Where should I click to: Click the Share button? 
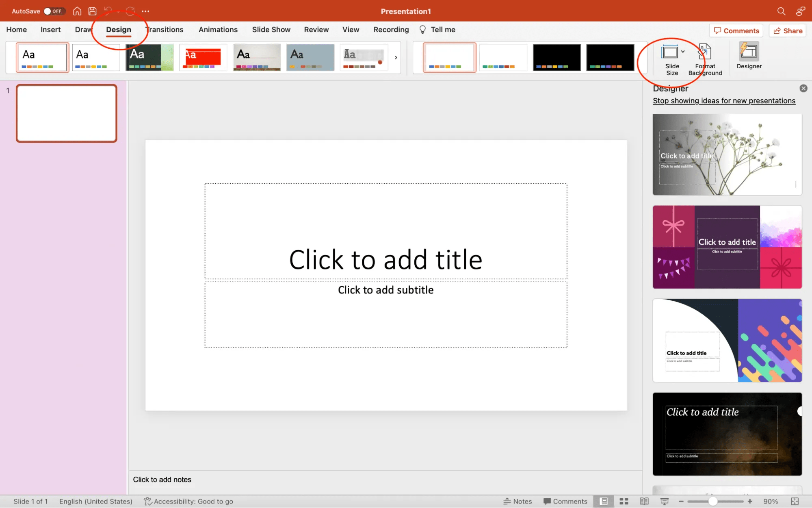[x=787, y=30]
